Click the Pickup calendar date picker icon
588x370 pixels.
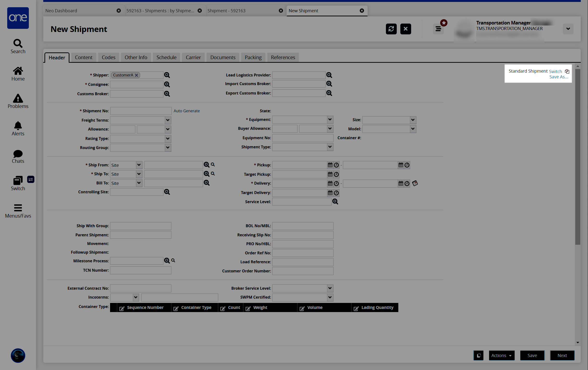(330, 165)
